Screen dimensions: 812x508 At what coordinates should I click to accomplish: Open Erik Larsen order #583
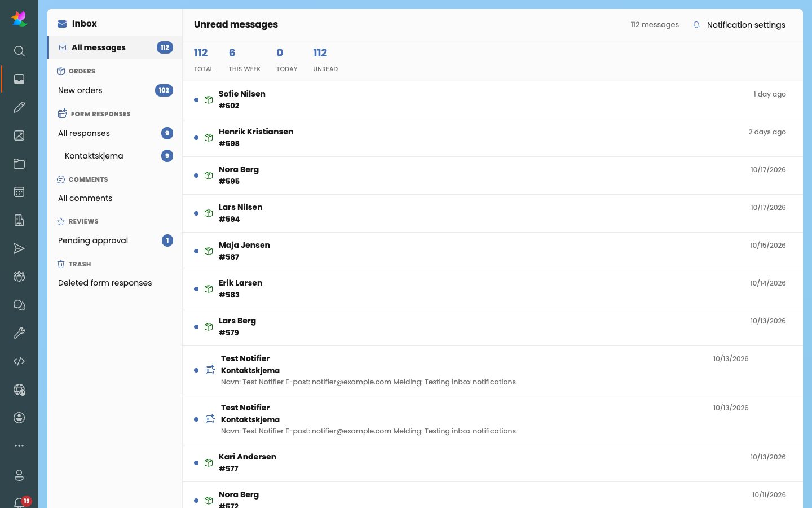[x=493, y=289]
